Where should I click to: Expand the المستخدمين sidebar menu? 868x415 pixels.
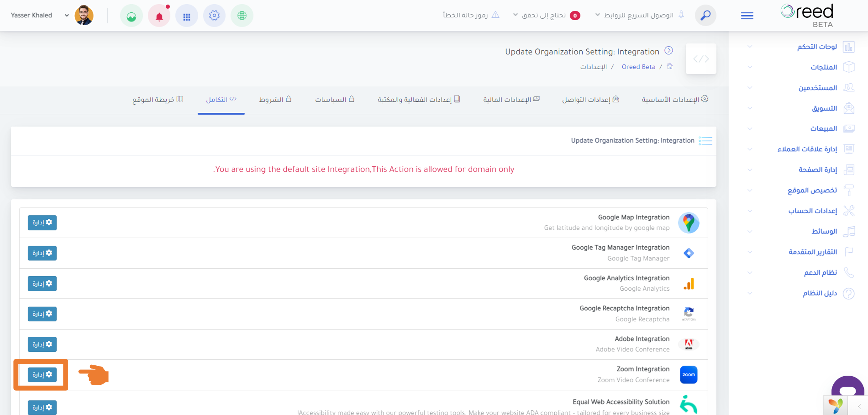(x=800, y=88)
